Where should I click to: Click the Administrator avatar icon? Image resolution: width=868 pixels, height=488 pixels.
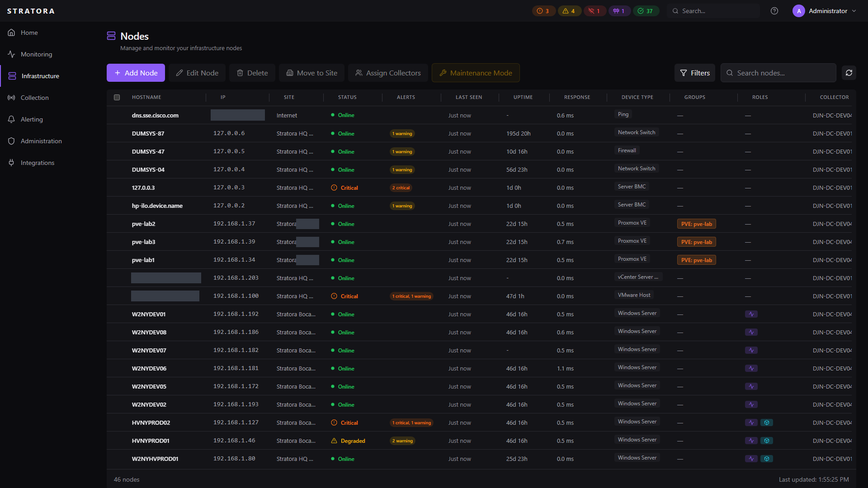coord(799,11)
